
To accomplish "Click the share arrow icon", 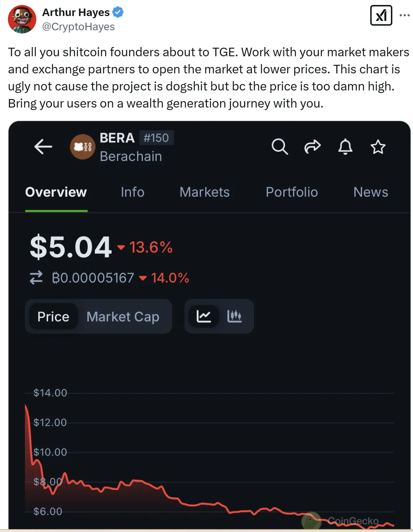I will [x=312, y=147].
